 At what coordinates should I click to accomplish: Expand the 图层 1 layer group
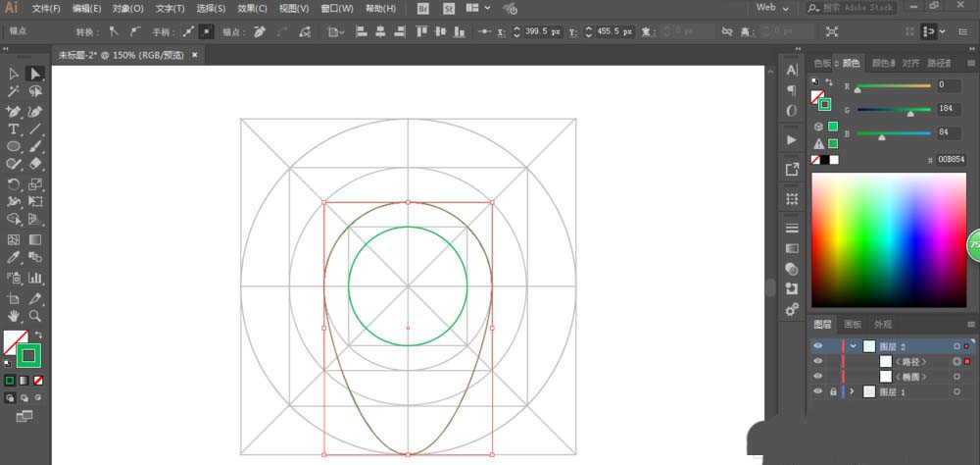click(x=851, y=391)
